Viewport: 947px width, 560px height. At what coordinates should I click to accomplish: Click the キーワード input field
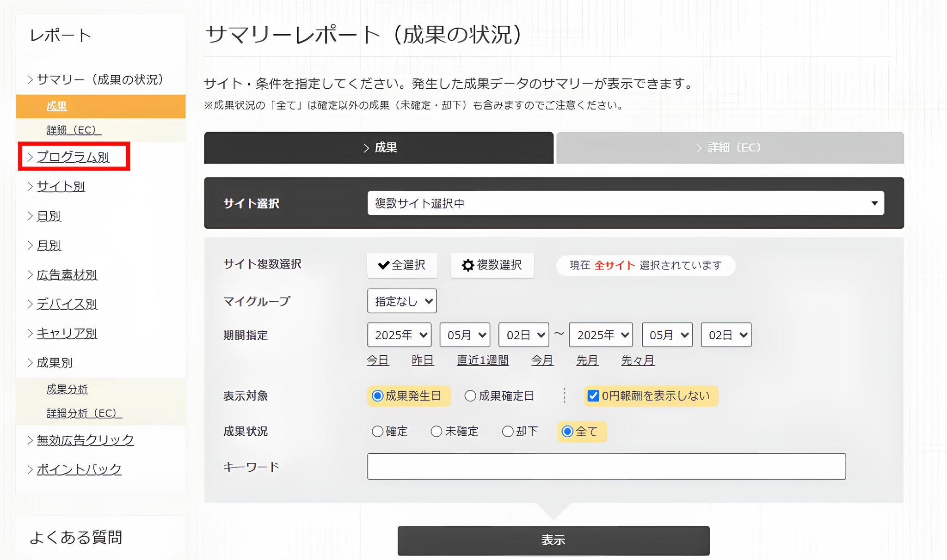coord(606,466)
